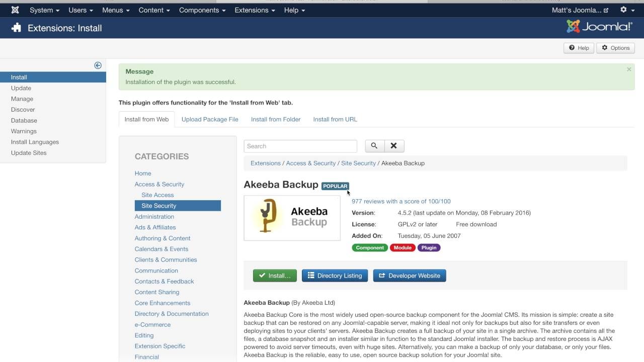Select Manage in the sidebar
The height and width of the screenshot is (362, 644).
coord(22,99)
